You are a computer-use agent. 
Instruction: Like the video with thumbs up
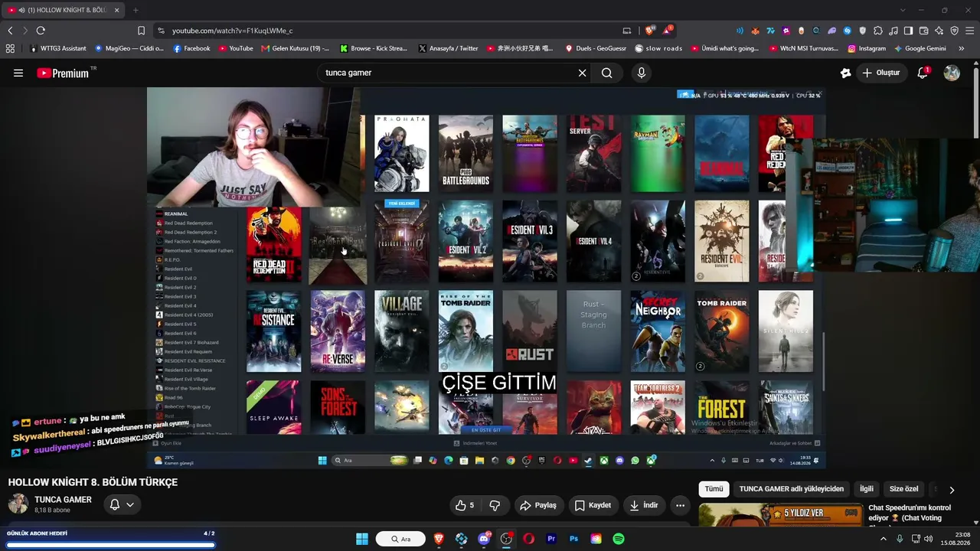click(x=464, y=505)
